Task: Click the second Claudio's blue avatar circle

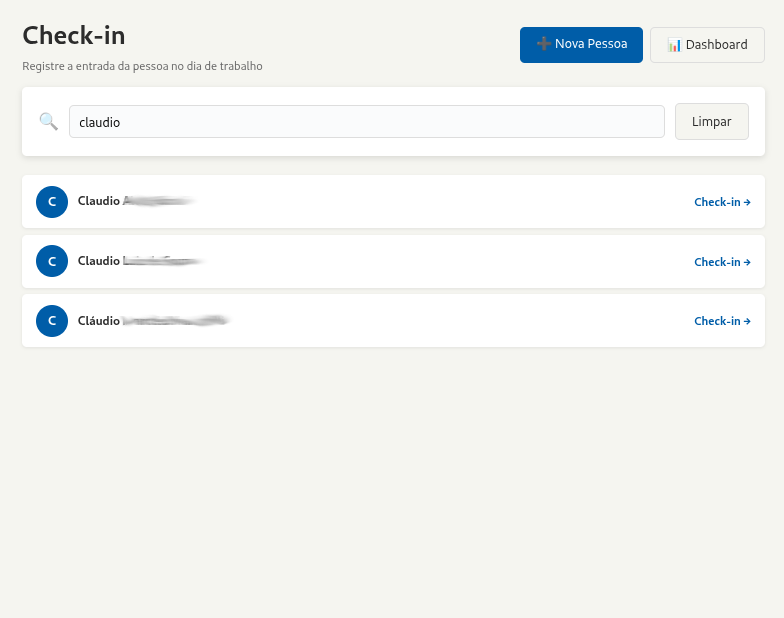Action: 52,261
